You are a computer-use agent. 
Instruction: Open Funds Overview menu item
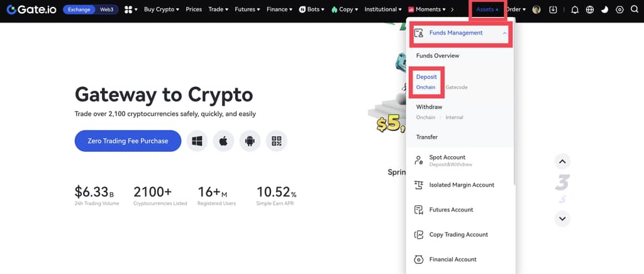pos(438,56)
